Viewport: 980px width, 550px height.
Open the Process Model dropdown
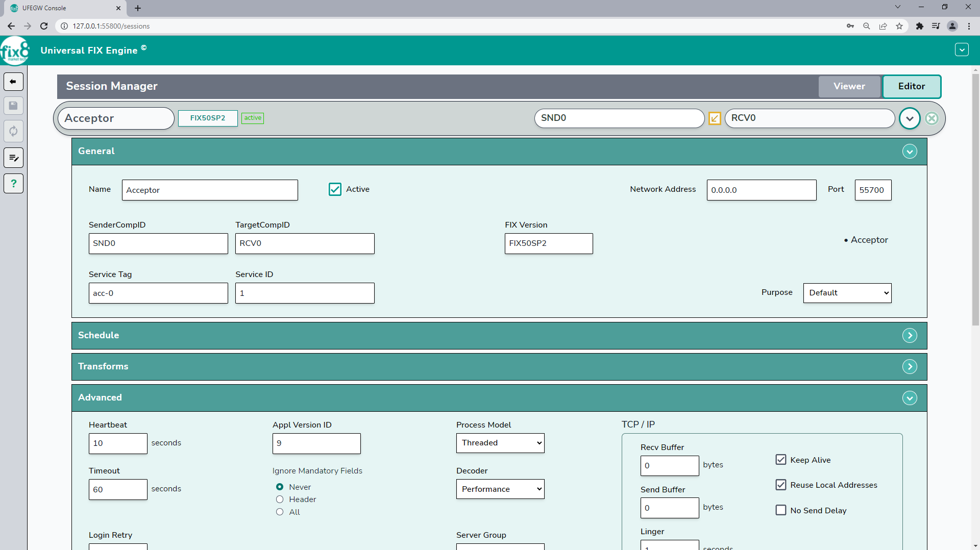(x=500, y=443)
